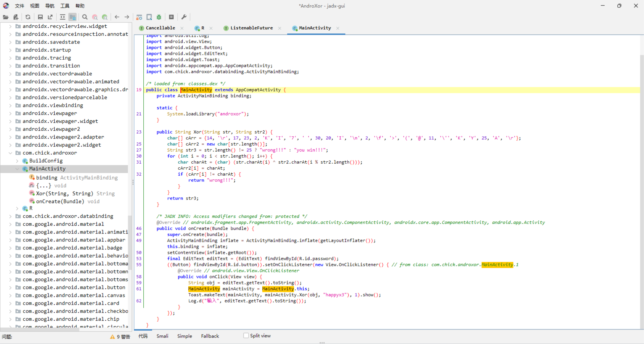Click the 9 警告 warnings indicator
Screen dimensions: 644x344
pos(120,337)
